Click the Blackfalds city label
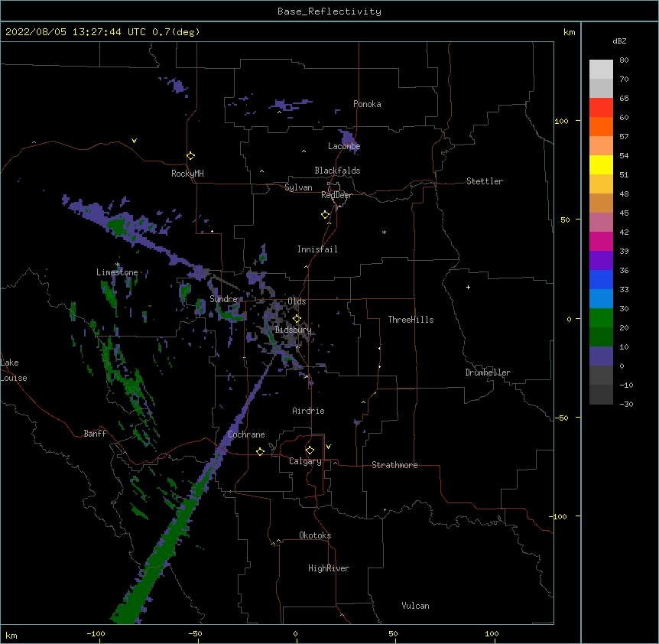Screen dimensions: 659x644 [337, 171]
